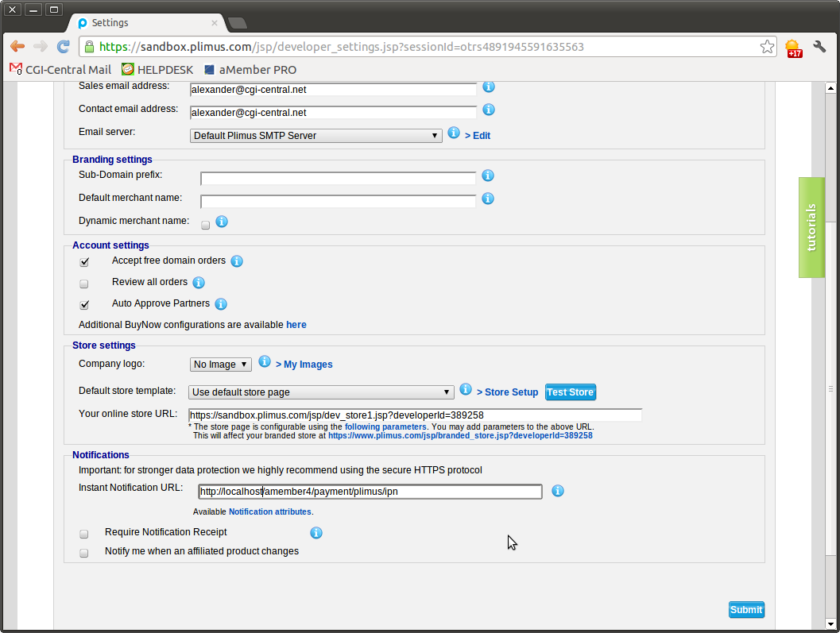The height and width of the screenshot is (633, 840).
Task: Enable the Review all orders checkbox
Action: 84,284
